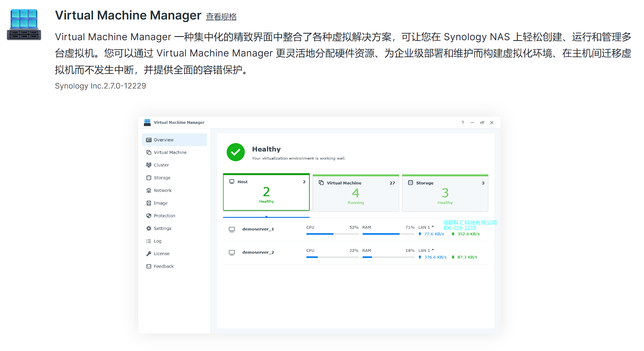
Task: Click the Feedback envelope icon
Action: pyautogui.click(x=149, y=266)
